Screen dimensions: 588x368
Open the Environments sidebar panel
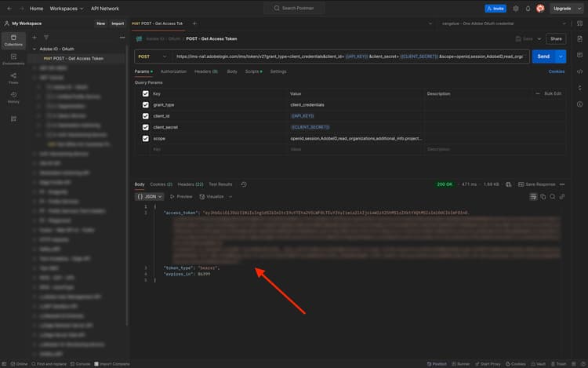pyautogui.click(x=13, y=60)
